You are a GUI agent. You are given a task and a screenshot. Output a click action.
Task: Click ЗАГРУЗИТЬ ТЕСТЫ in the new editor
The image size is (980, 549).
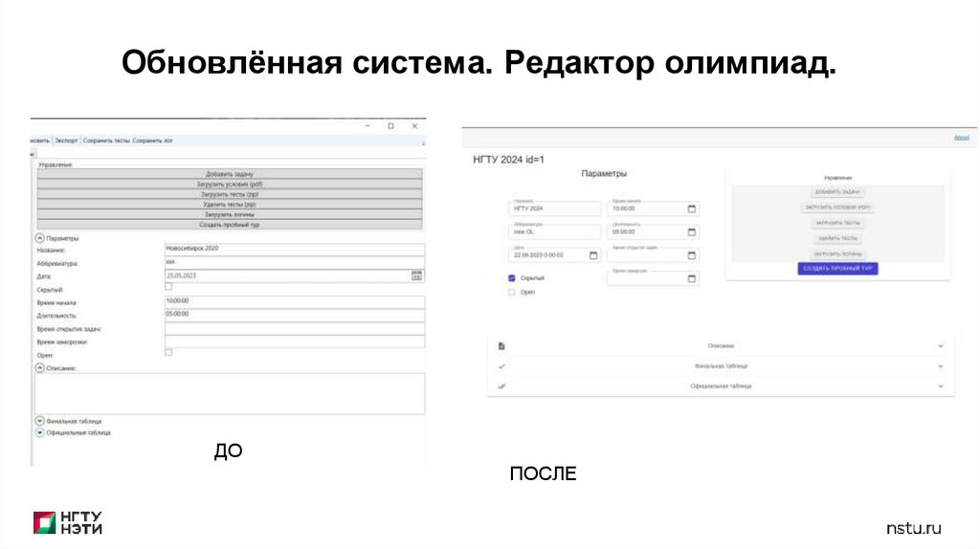click(837, 223)
